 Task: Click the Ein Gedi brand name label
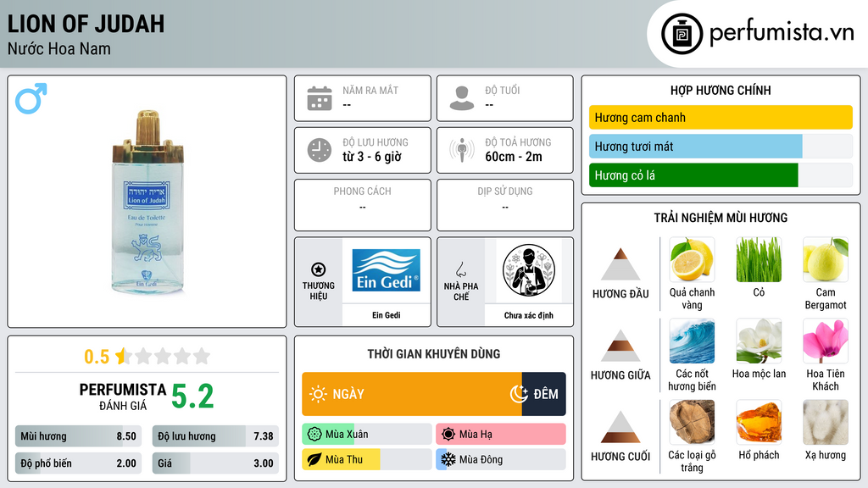point(386,315)
